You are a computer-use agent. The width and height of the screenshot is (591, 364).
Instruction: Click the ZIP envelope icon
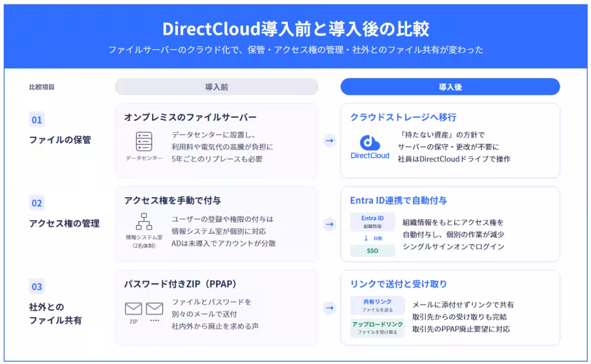point(133,309)
